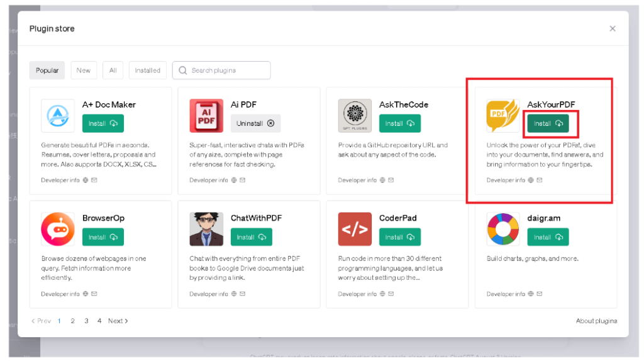The width and height of the screenshot is (644, 361).
Task: Click email envelope icon for daigr.am
Action: point(540,294)
